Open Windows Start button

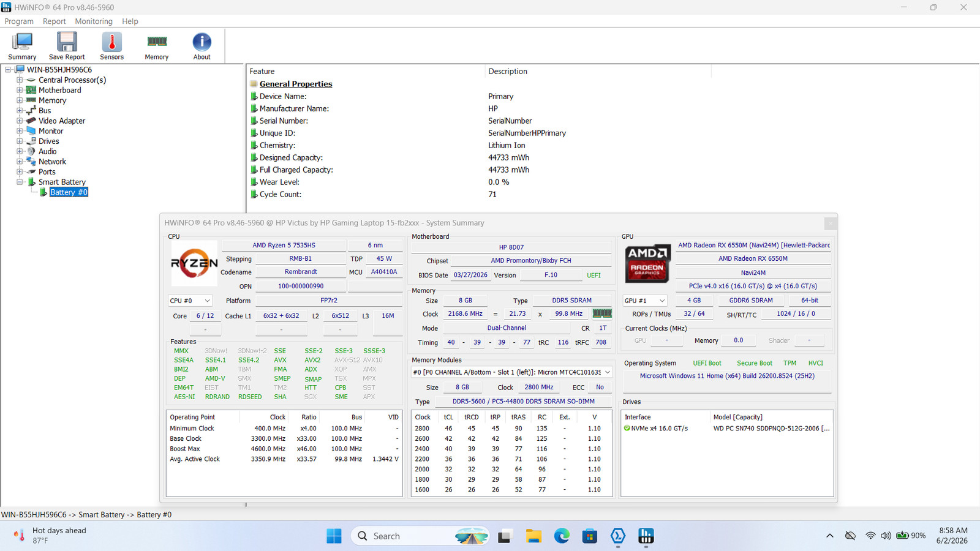pos(334,536)
